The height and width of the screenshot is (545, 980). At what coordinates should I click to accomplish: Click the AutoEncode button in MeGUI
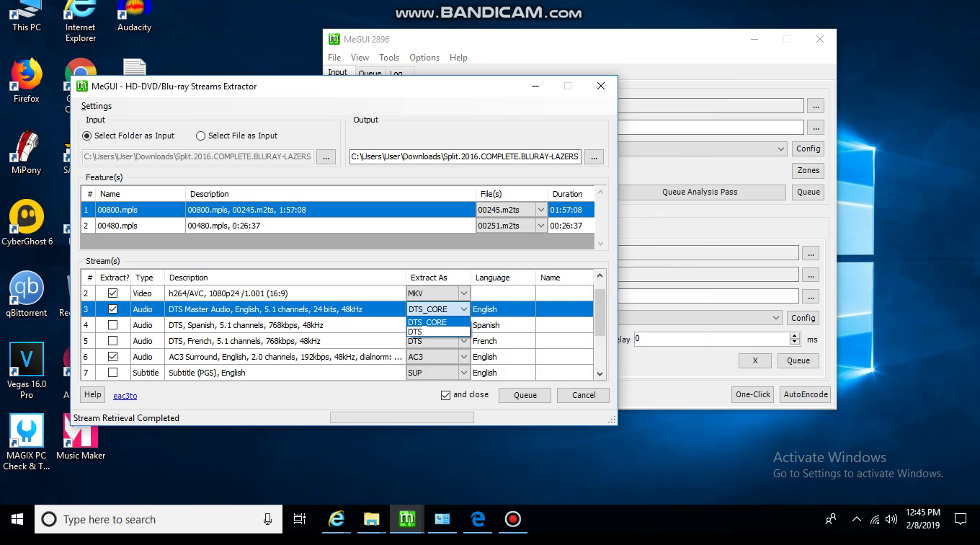point(806,394)
